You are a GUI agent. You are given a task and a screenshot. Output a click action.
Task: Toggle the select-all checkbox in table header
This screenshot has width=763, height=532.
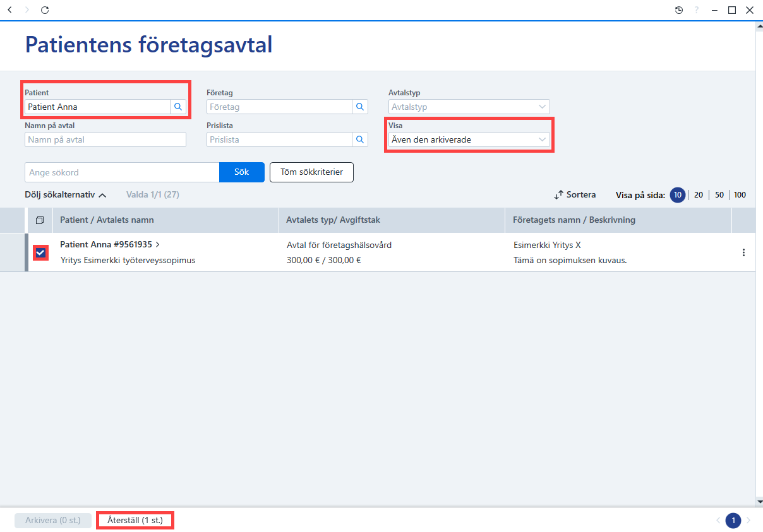coord(40,220)
